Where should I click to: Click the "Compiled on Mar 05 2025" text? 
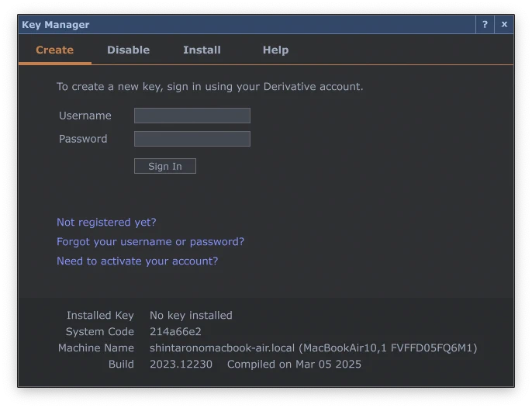click(x=294, y=364)
